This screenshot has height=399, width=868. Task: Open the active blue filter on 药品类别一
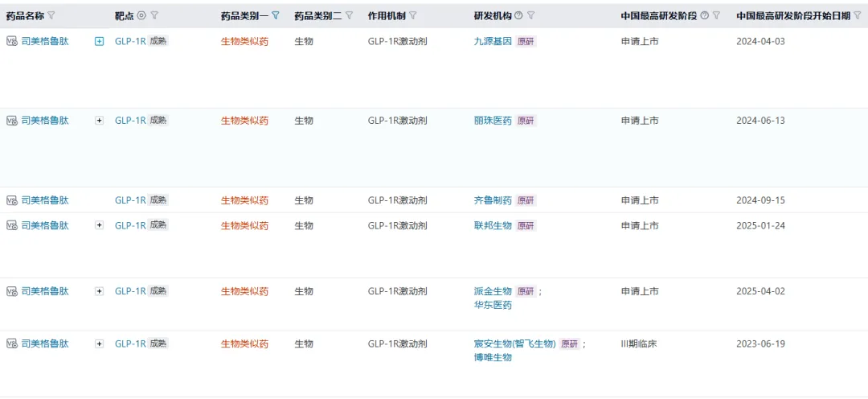[x=276, y=15]
